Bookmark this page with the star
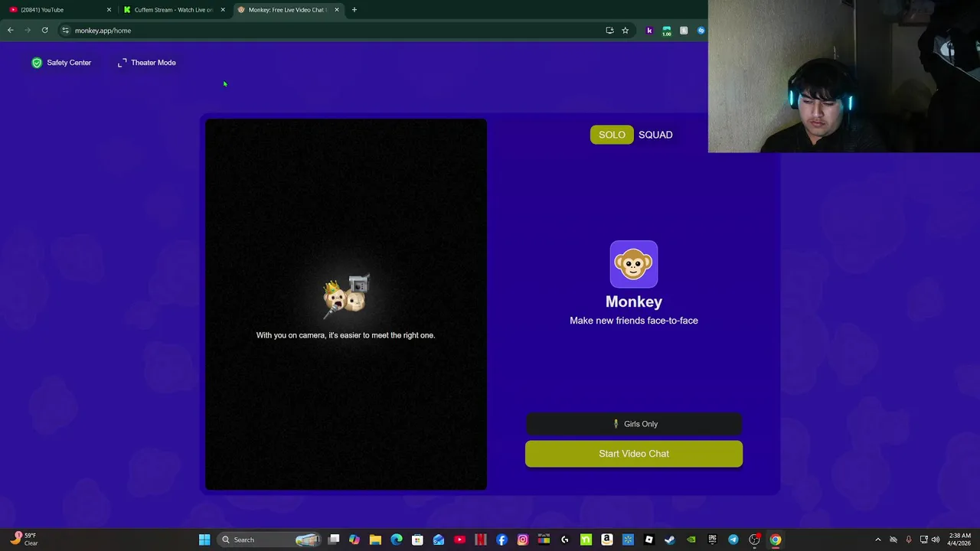 (626, 31)
